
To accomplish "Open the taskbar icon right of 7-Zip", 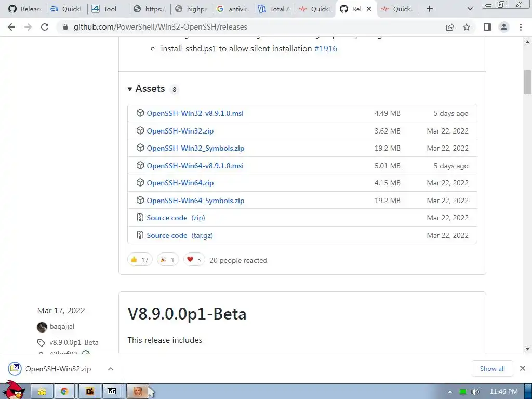I will pos(137,392).
